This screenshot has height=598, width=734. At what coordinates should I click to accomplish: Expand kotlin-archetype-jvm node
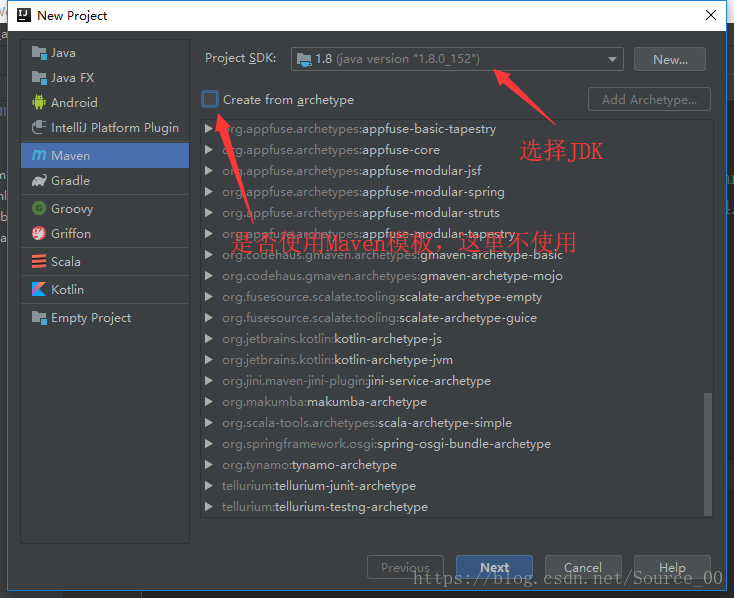[209, 360]
